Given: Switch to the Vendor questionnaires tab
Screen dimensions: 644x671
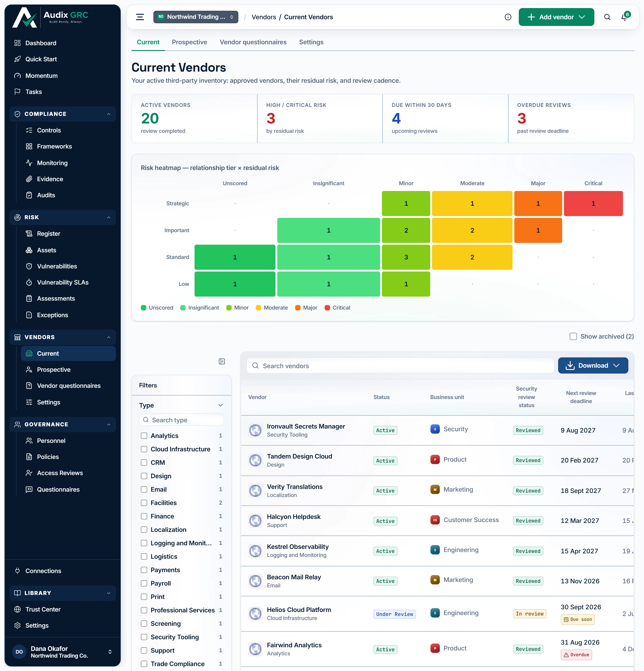Looking at the screenshot, I should (253, 42).
